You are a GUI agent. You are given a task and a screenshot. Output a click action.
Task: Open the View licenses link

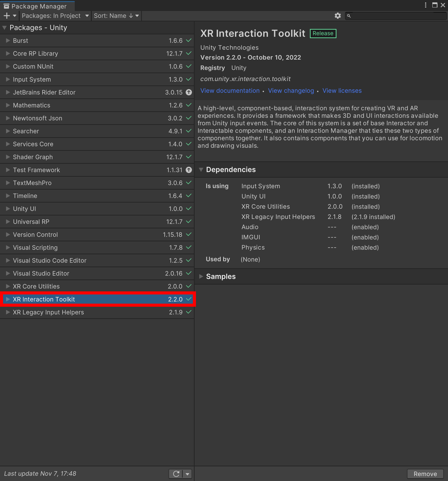pyautogui.click(x=342, y=91)
